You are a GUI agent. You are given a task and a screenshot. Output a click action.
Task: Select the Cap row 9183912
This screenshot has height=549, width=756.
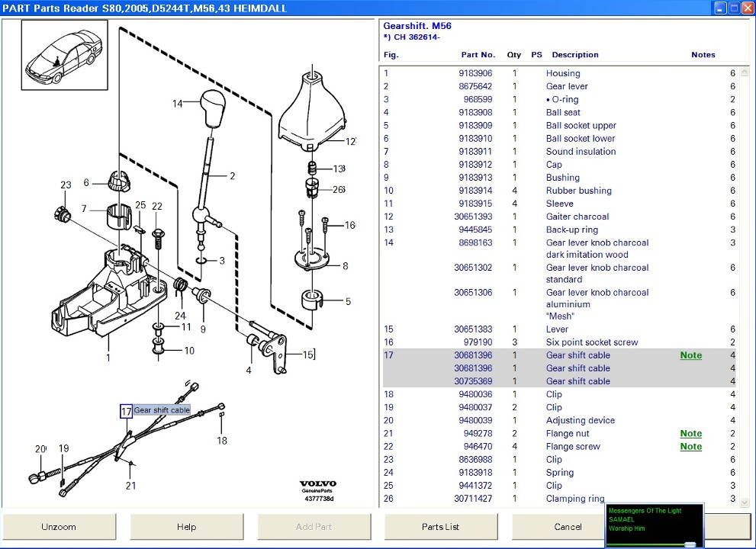coord(559,165)
